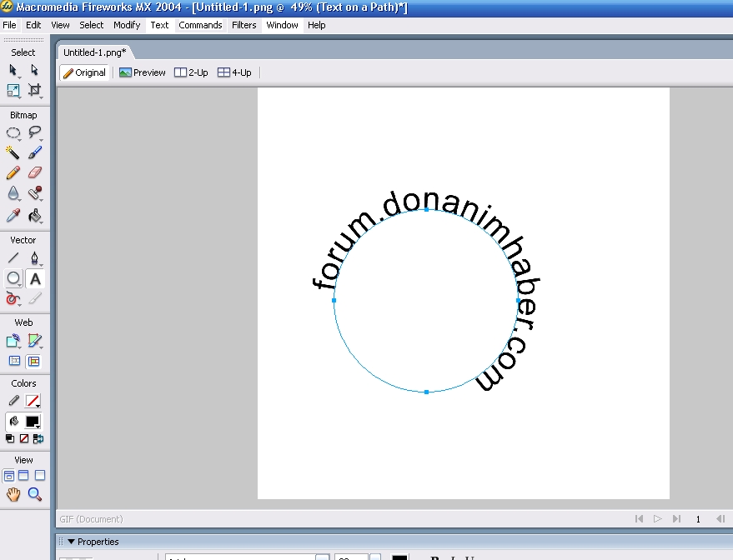Choose the Paint Bucket tool
This screenshot has width=733, height=560.
pyautogui.click(x=34, y=215)
